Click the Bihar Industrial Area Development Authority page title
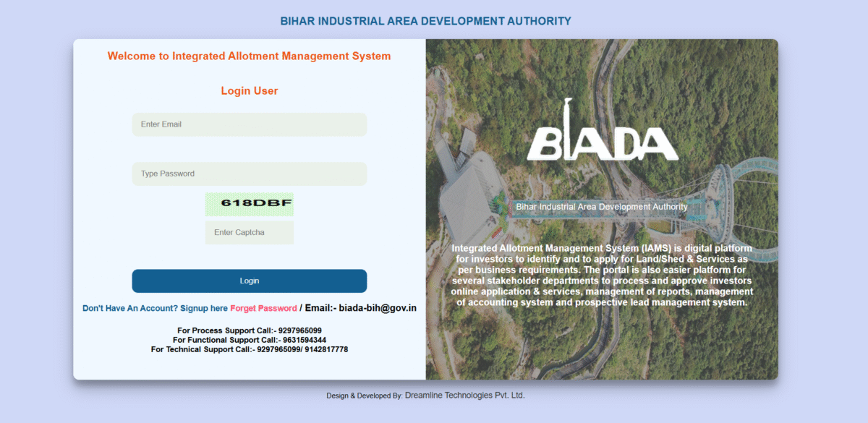 click(425, 21)
